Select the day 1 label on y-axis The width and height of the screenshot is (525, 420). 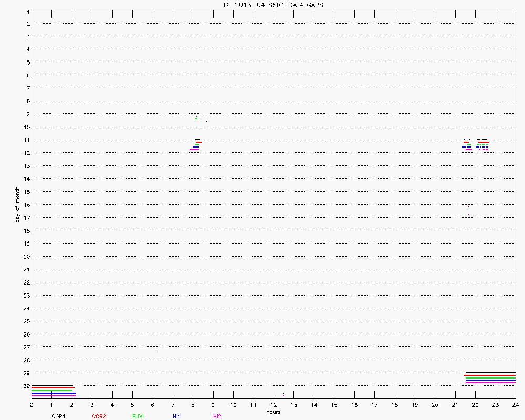pyautogui.click(x=27, y=11)
